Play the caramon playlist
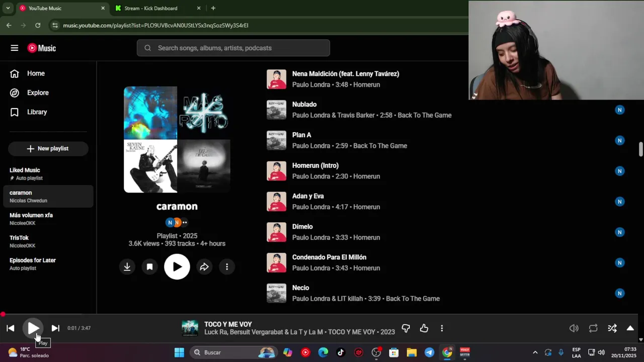The image size is (644, 362). click(x=177, y=266)
